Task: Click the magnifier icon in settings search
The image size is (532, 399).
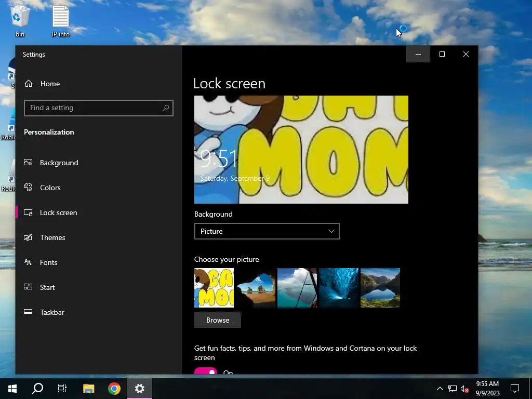Action: tap(166, 108)
